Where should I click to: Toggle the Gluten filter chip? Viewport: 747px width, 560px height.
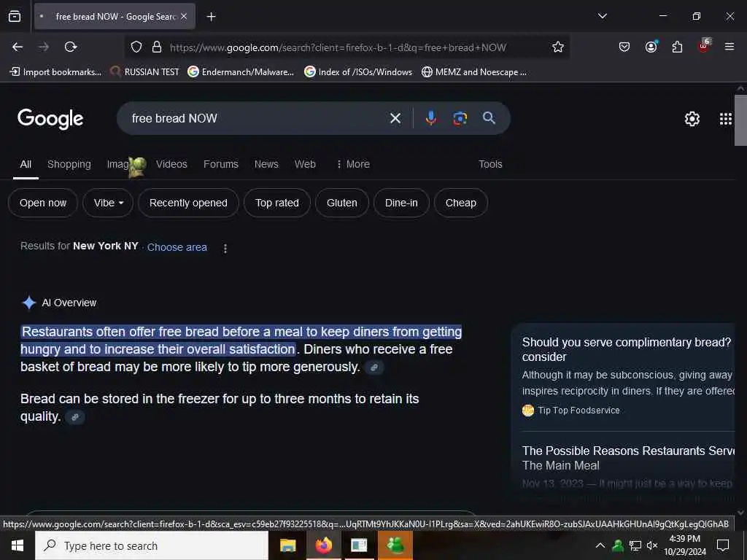pyautogui.click(x=341, y=203)
